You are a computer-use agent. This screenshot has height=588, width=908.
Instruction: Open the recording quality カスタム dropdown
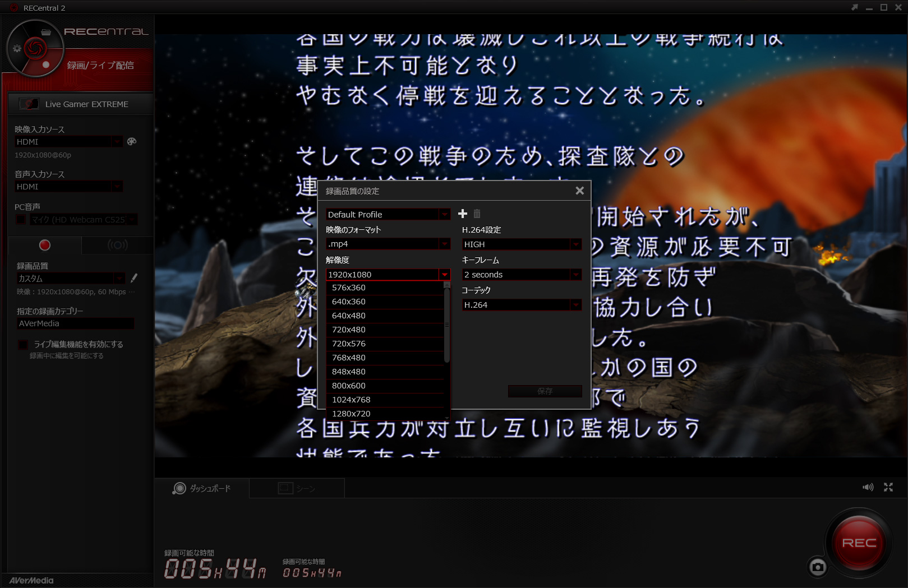coord(71,279)
